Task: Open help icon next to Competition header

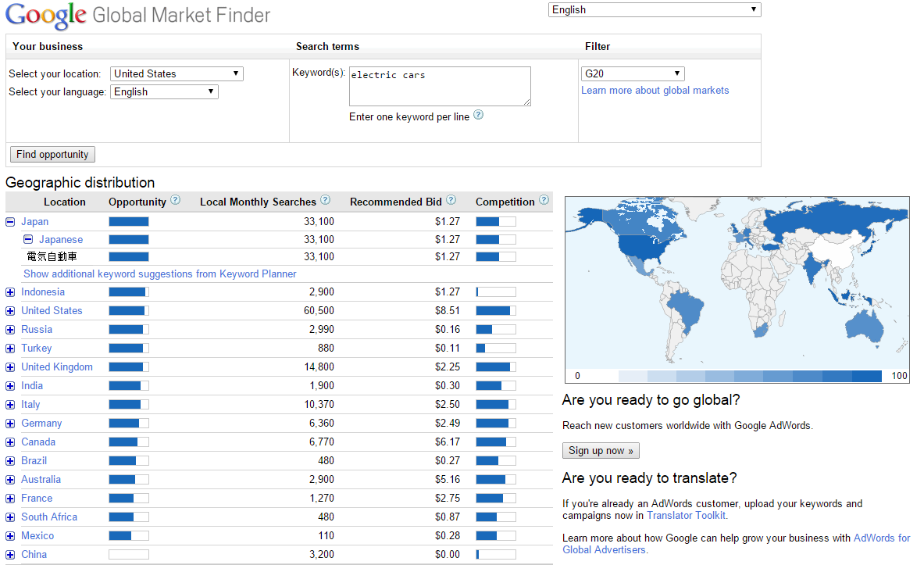Action: [544, 201]
